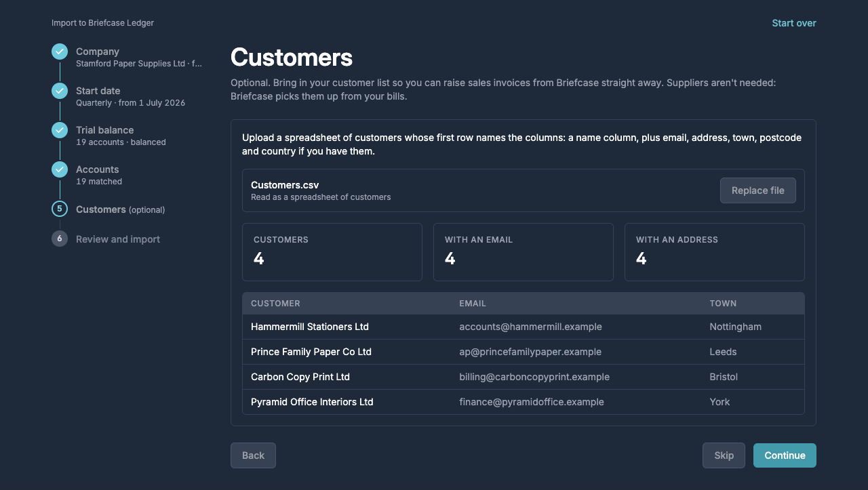Click the Trial balance step checkmark icon
The height and width of the screenshot is (490, 868).
(x=60, y=130)
